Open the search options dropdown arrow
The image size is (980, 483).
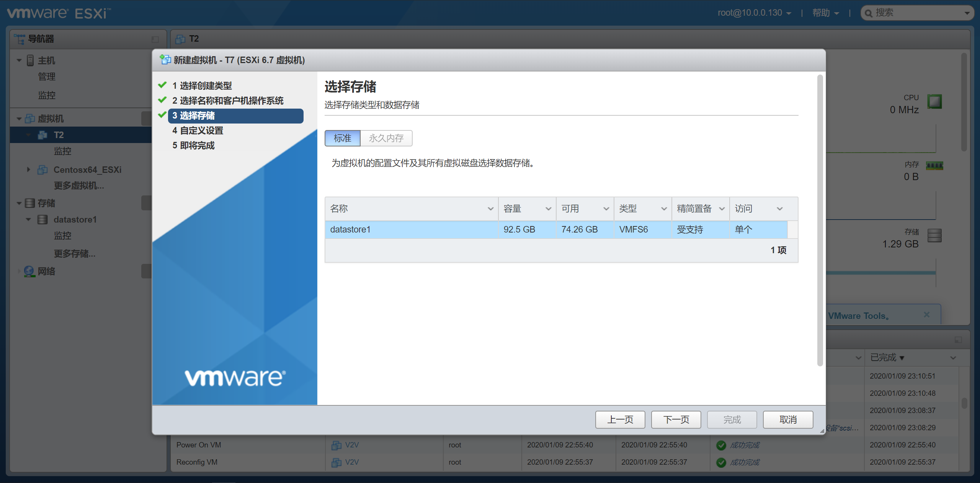point(967,13)
